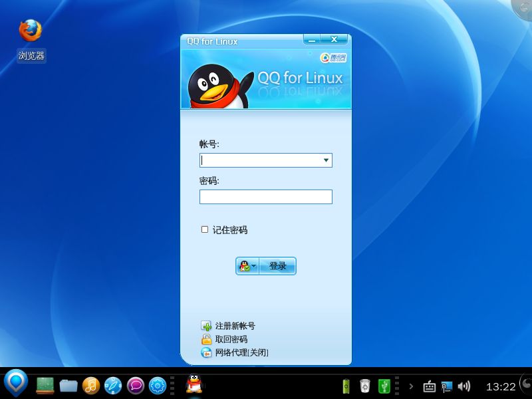Open the keyboard input method icon
The height and width of the screenshot is (399, 532).
click(429, 386)
